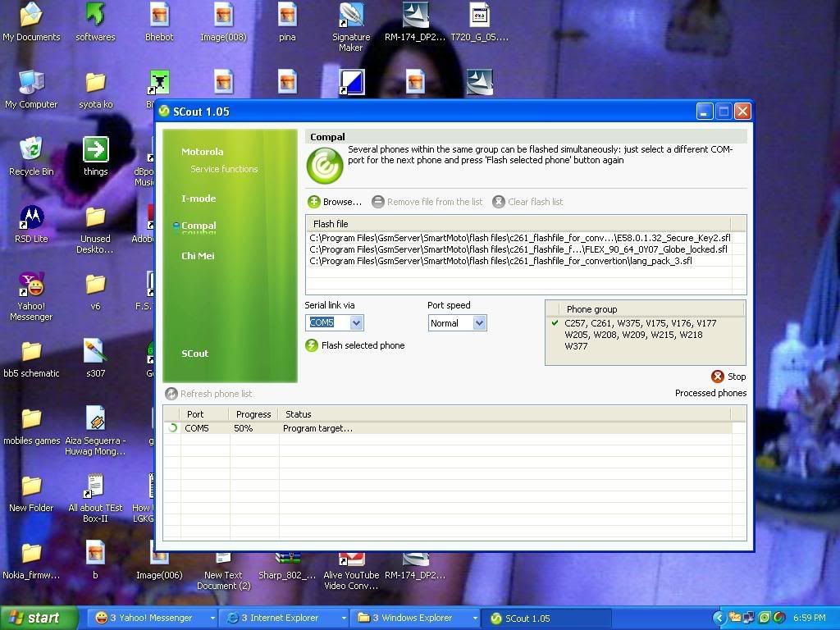The image size is (840, 630).
Task: Select the Image(008) desktop file
Action: point(223,22)
